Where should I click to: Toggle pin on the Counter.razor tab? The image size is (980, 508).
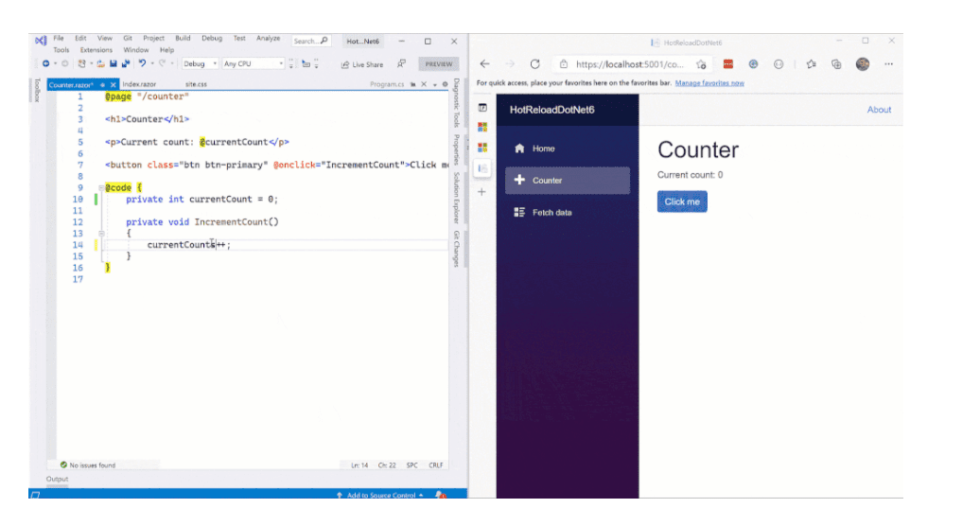[102, 84]
